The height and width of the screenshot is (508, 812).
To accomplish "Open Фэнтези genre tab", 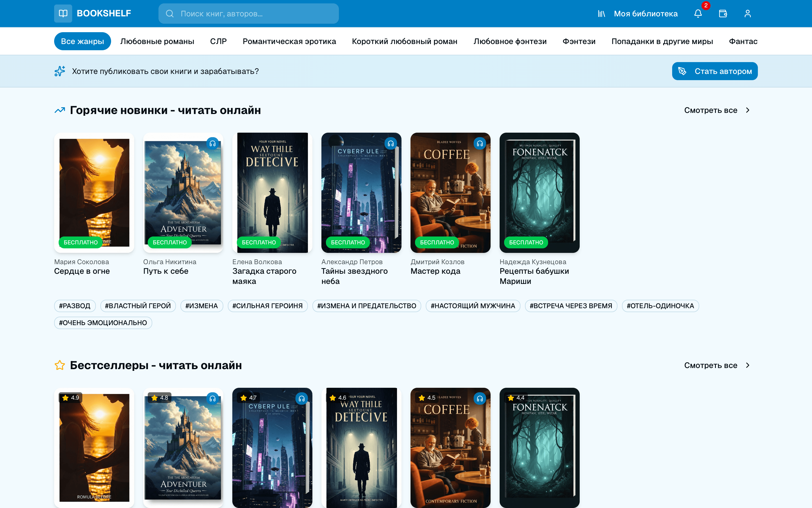I will coord(579,41).
